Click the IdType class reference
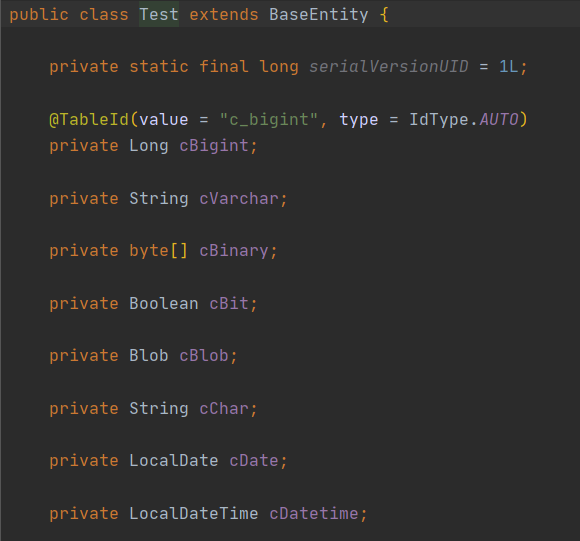This screenshot has width=580, height=541. point(439,120)
